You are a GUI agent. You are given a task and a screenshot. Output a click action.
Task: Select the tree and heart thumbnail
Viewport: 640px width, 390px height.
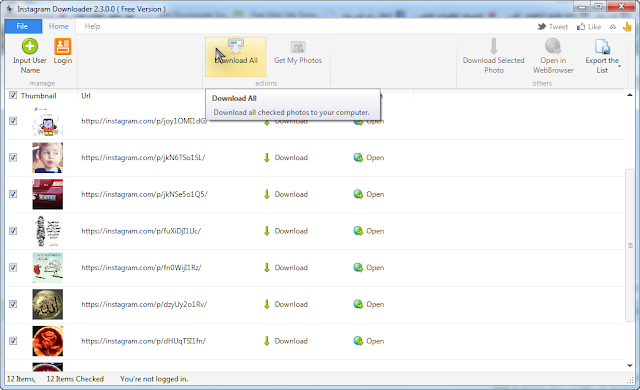pos(48,268)
